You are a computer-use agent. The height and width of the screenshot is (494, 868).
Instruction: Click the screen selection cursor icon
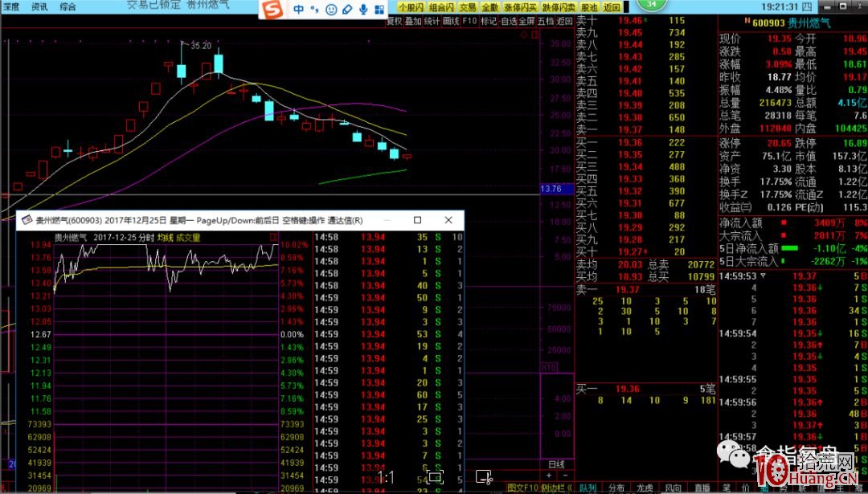(x=484, y=477)
